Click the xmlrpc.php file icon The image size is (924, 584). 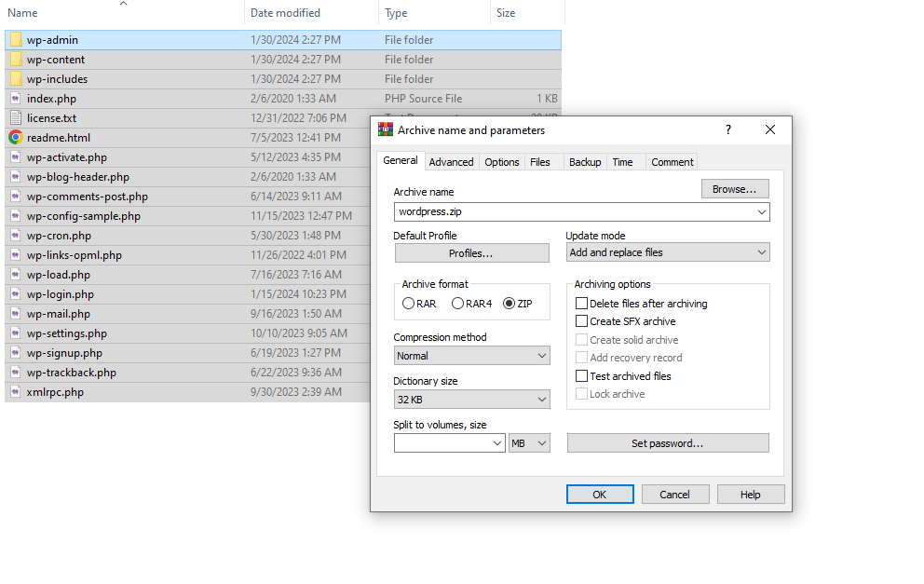point(16,392)
